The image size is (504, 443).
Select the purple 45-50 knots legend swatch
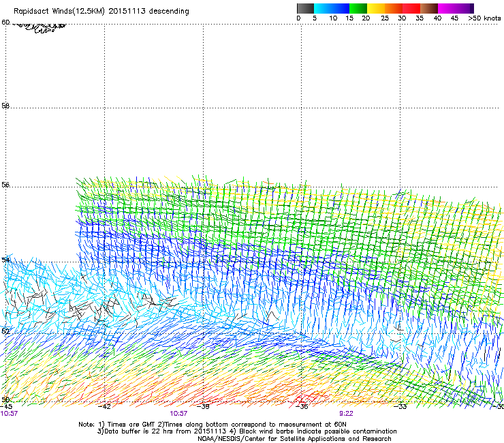[464, 8]
